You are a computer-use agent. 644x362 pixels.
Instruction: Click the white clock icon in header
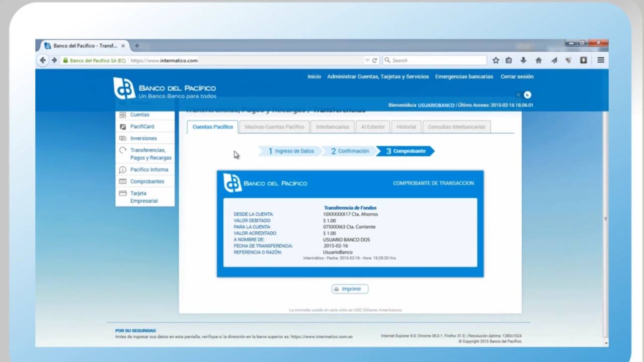(527, 95)
